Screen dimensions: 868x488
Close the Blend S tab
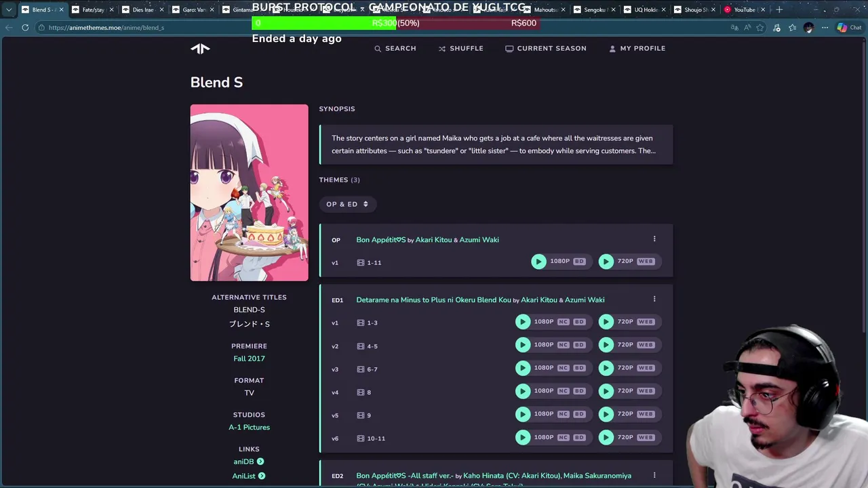click(61, 9)
